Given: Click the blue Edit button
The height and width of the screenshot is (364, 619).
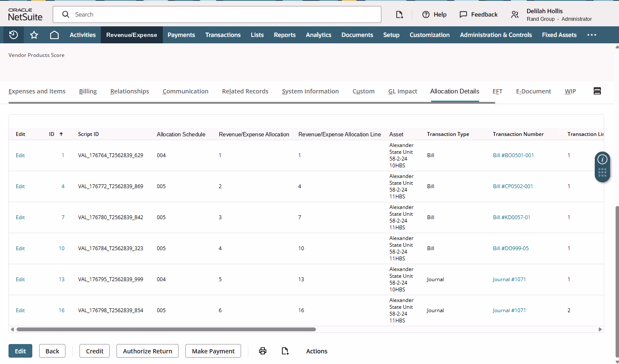Looking at the screenshot, I should [x=20, y=351].
